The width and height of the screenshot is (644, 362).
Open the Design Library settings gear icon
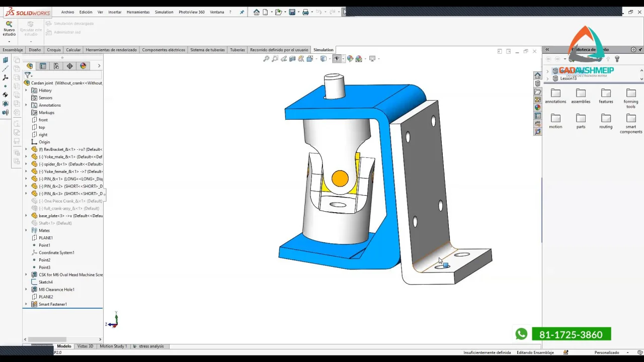[x=633, y=50]
